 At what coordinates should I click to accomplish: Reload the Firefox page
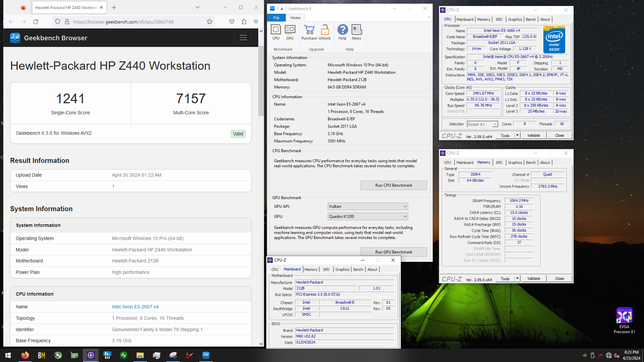[36, 22]
